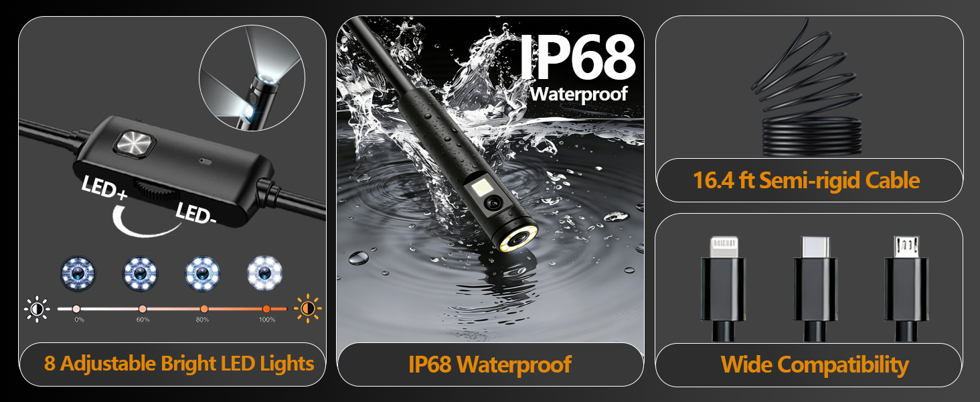Select the 60% brightness point
This screenshot has width=980, height=402.
pos(143,309)
